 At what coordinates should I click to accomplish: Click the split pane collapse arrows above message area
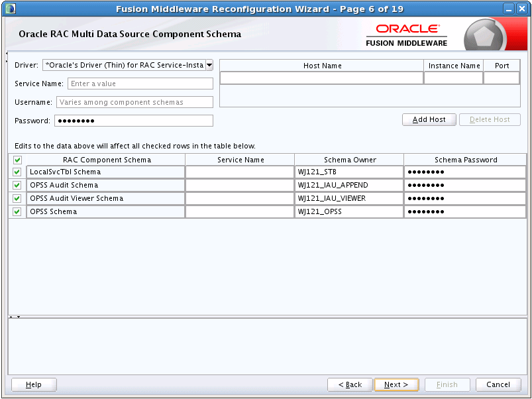[x=15, y=317]
